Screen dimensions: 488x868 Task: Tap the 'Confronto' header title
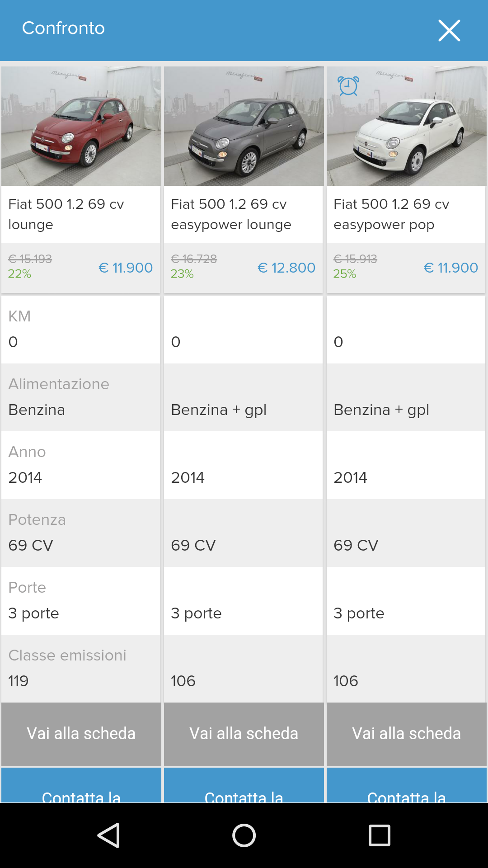pos(63,28)
